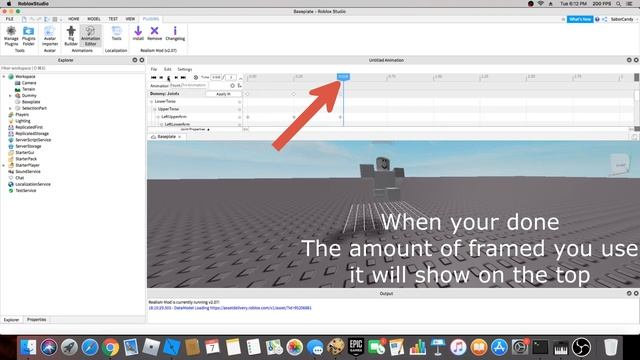This screenshot has width=640, height=360.
Task: Step to the next animation keyframe
Action: point(176,77)
